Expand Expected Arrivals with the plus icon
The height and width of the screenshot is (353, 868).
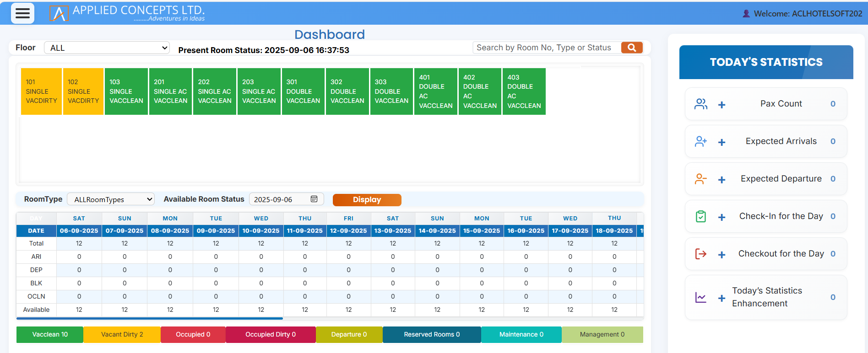[x=722, y=142]
